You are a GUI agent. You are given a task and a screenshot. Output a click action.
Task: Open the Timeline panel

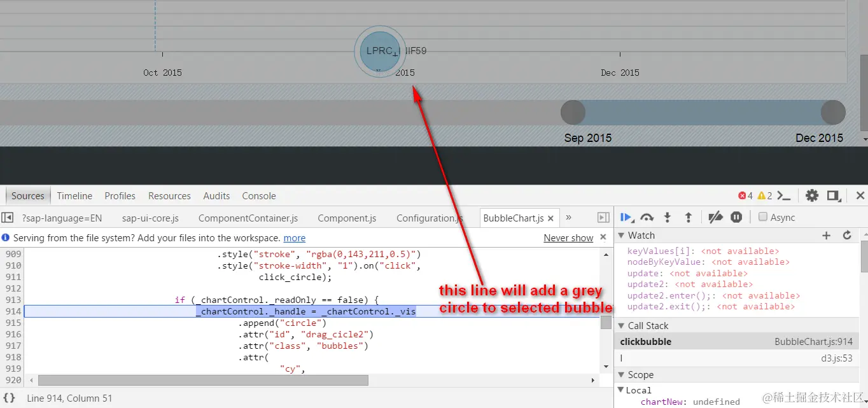click(74, 195)
